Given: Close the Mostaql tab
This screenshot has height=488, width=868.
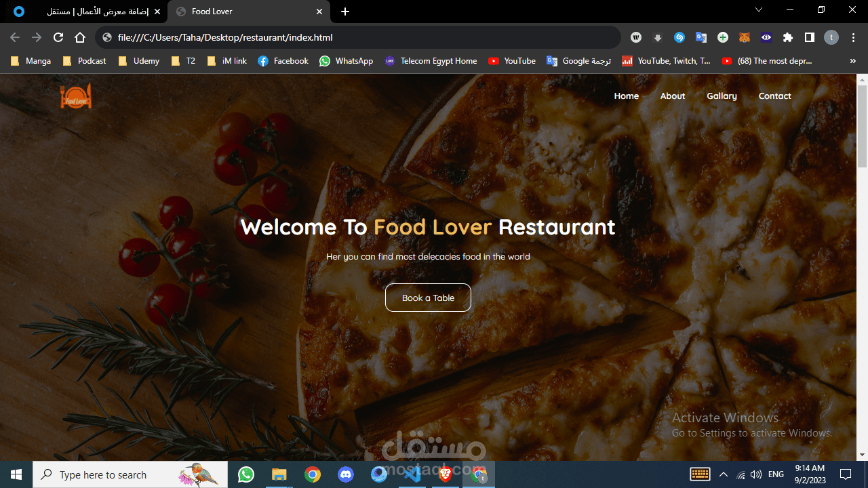Looking at the screenshot, I should coord(157,12).
